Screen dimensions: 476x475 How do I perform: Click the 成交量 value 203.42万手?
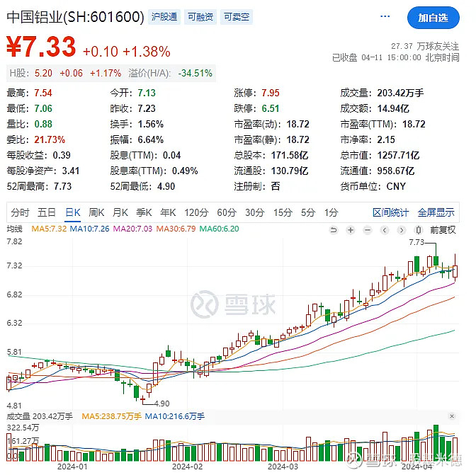click(400, 93)
